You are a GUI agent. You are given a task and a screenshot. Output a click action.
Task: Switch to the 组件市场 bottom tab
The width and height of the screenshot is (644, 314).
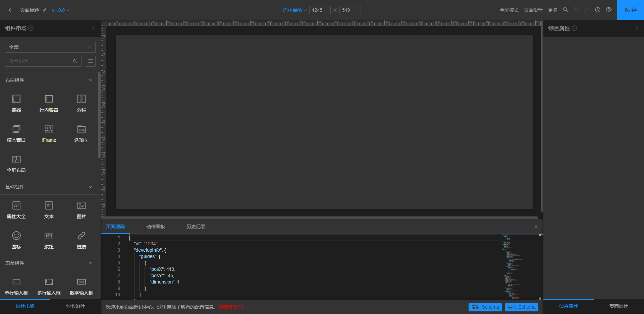25,306
